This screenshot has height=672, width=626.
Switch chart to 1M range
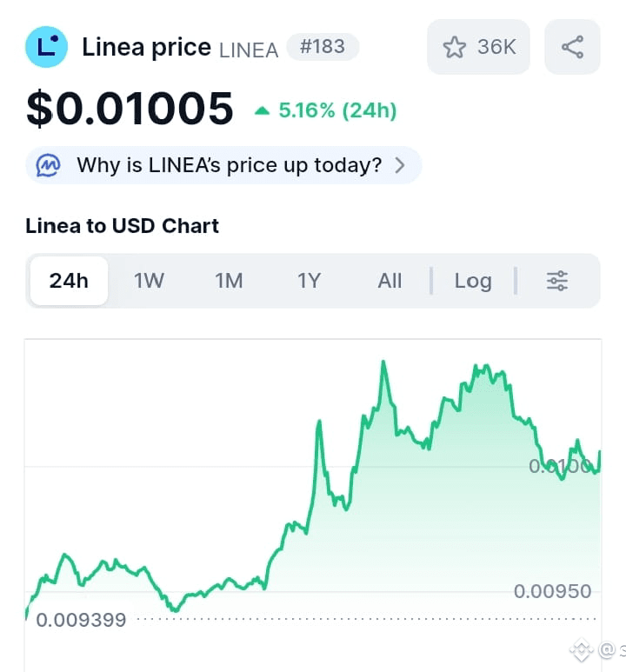(x=229, y=281)
